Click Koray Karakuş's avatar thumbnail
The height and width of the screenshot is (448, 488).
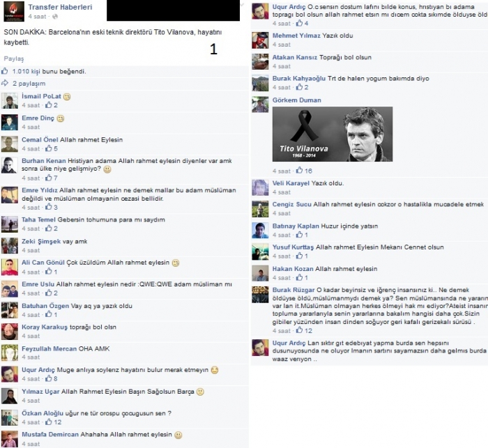(10, 332)
